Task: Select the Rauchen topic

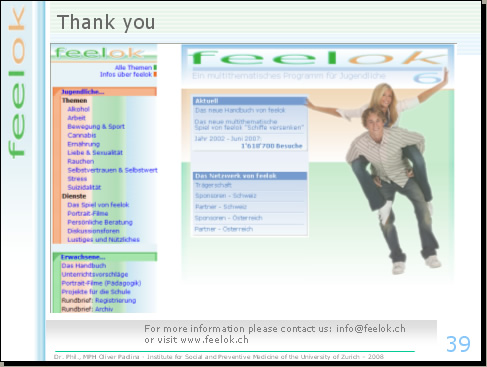Action: pos(81,161)
